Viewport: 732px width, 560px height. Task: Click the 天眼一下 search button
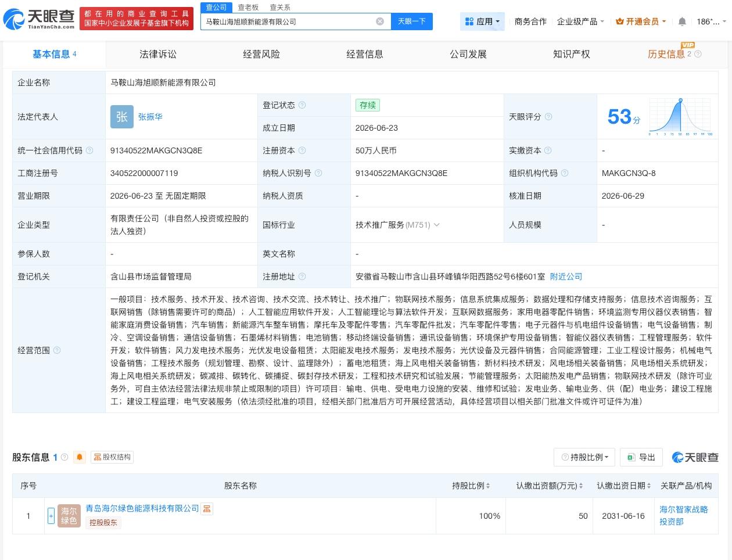point(412,21)
